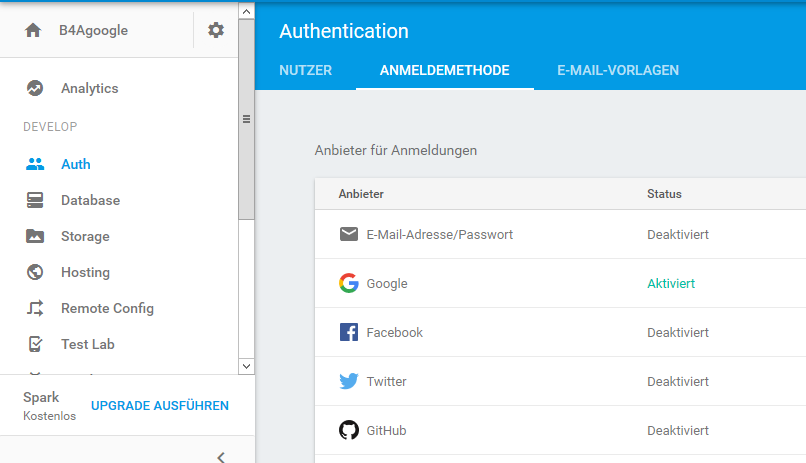This screenshot has width=806, height=463.
Task: Click Deaktiviert status for Facebook
Action: [677, 332]
